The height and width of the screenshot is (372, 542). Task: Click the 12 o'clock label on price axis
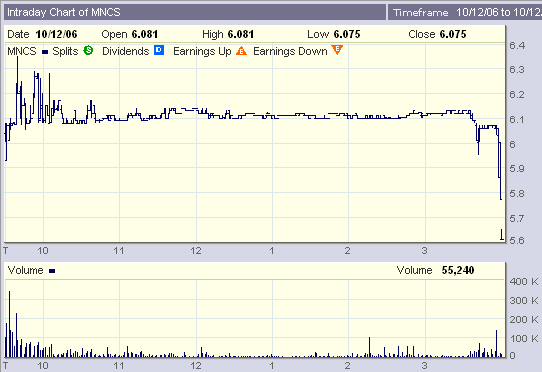196,251
